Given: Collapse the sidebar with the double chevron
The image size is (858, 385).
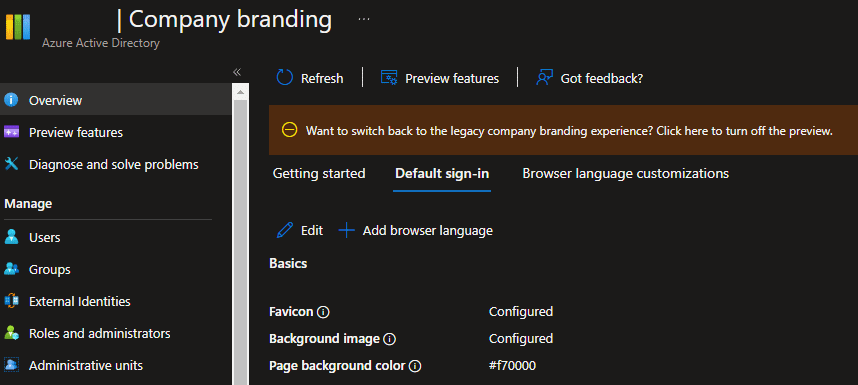Looking at the screenshot, I should click(237, 72).
